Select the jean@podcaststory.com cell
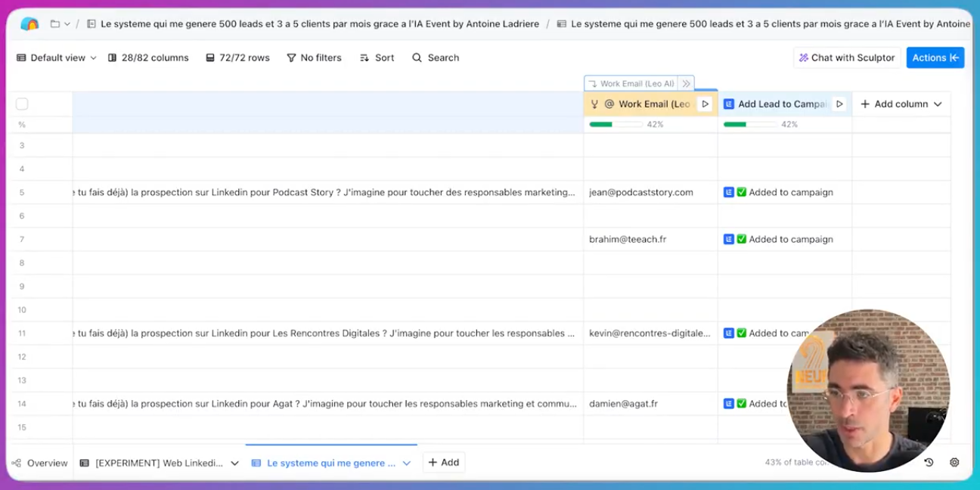The image size is (980, 490). [650, 192]
